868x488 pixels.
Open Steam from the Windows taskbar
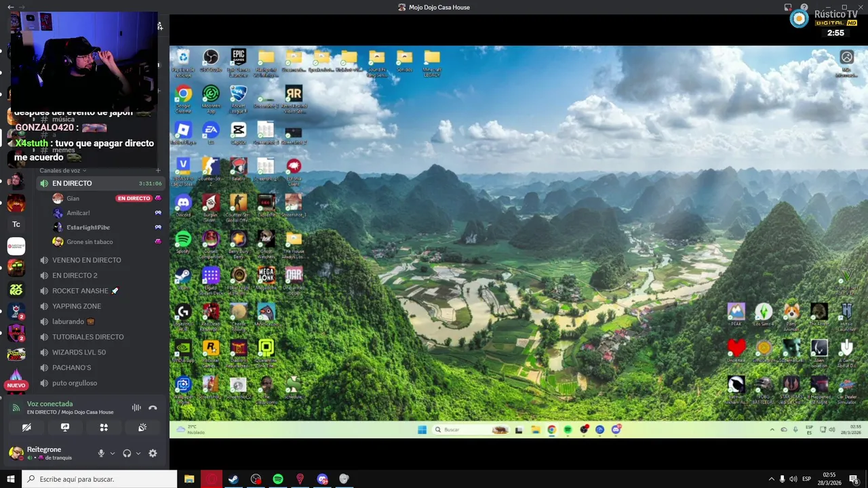233,479
